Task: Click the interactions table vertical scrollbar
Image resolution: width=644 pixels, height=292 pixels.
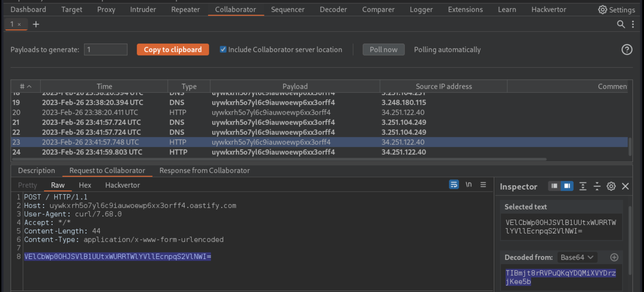Action: [630, 147]
